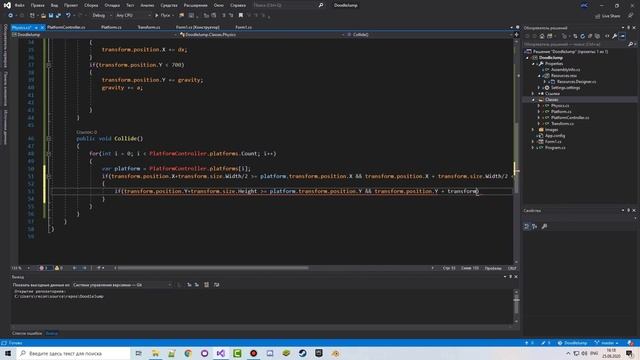Viewport: 640px width, 360px height.
Task: Click the Live Share button
Action: [608, 16]
